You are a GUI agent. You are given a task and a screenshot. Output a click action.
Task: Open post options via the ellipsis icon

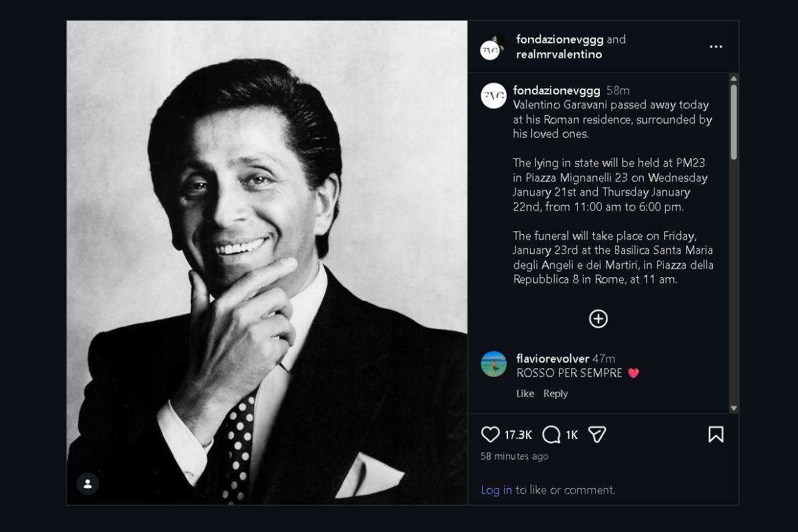tap(716, 46)
